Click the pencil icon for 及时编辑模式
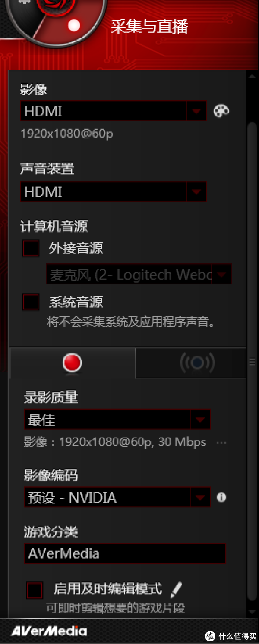Image resolution: width=259 pixels, height=644 pixels. [176, 589]
